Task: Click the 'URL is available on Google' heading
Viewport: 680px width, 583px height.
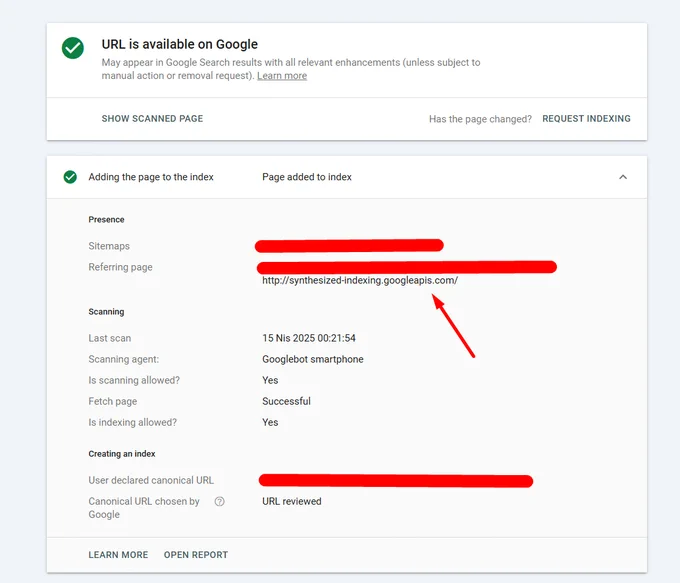Action: (x=180, y=44)
